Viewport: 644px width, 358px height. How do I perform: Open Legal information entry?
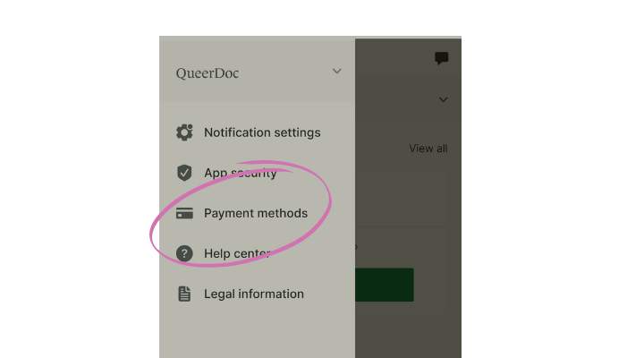coord(257,294)
